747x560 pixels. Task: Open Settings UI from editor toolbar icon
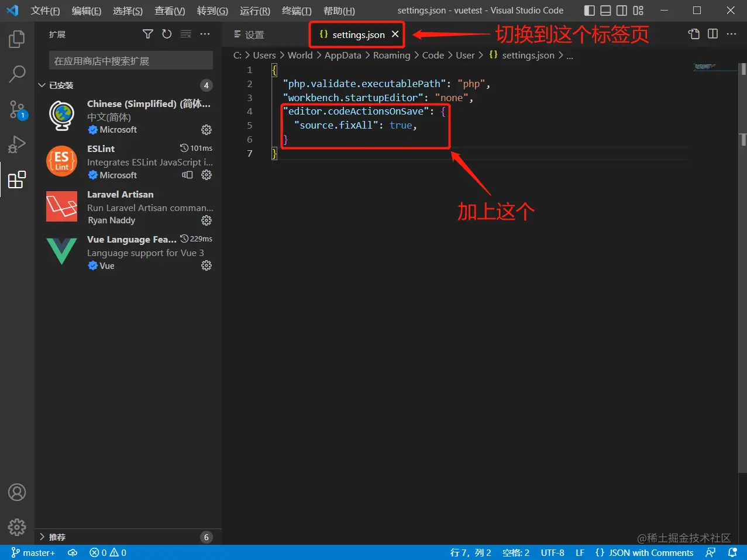(694, 34)
